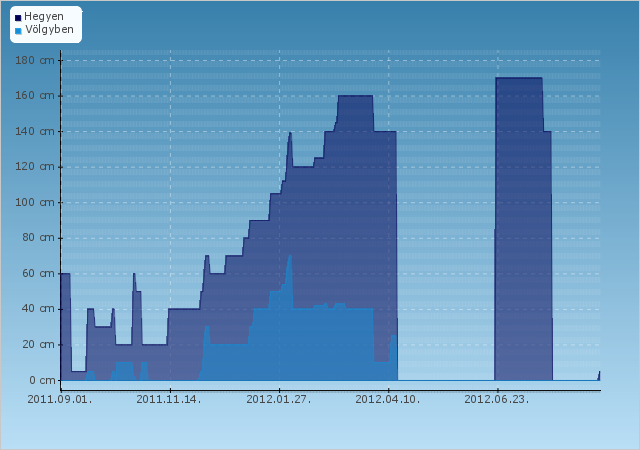640x450 pixels.
Task: Click the 120 cm axis label
Action: pos(35,167)
